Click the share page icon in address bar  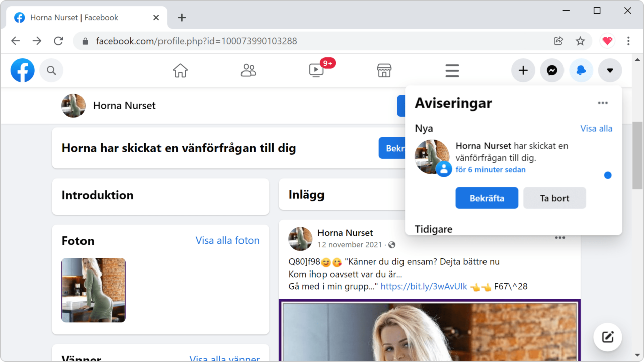click(x=558, y=41)
